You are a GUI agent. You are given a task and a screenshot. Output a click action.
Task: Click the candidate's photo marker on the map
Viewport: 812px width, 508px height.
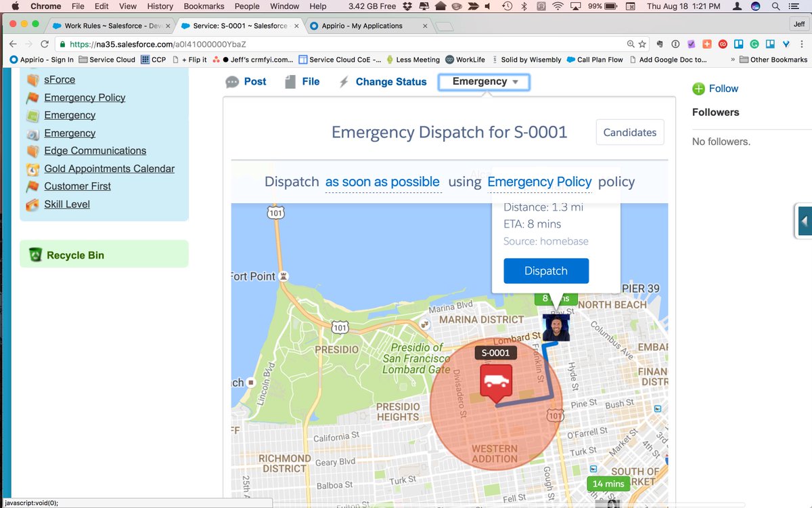coord(556,327)
